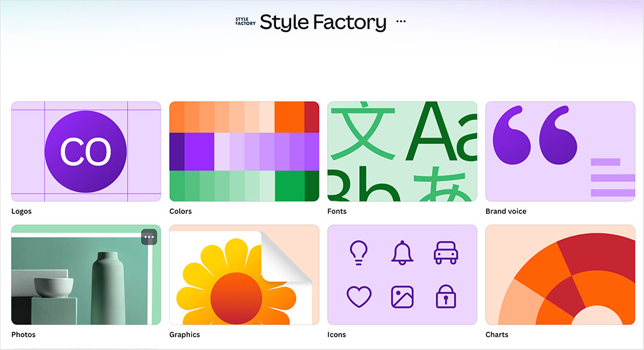Open the Photos thumbnail card

point(86,274)
